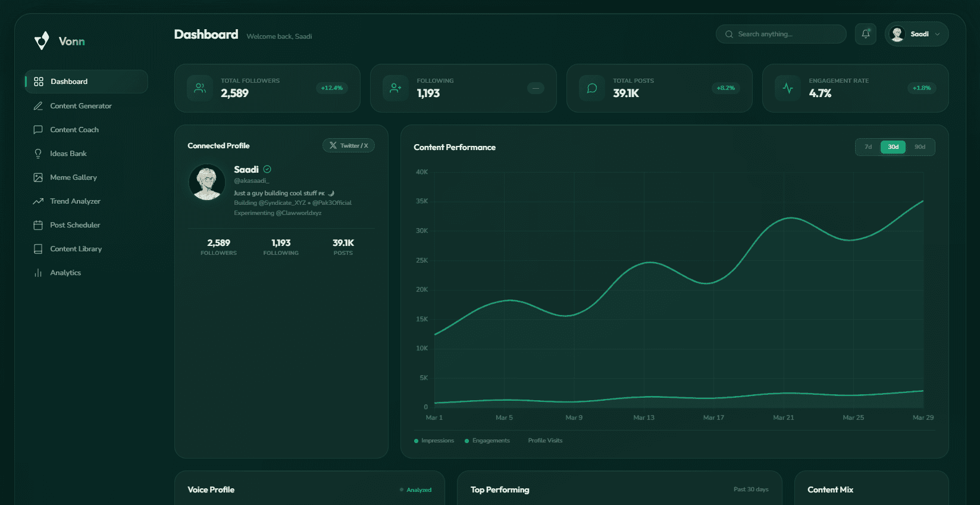This screenshot has height=505, width=980.
Task: Click the X logo in Twitter / X badge
Action: [333, 145]
